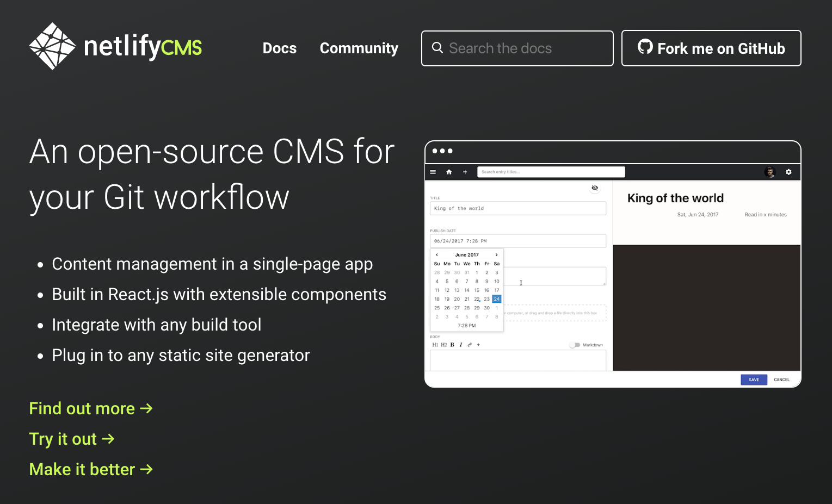Click Fork me on GitHub button
This screenshot has width=832, height=504.
711,48
